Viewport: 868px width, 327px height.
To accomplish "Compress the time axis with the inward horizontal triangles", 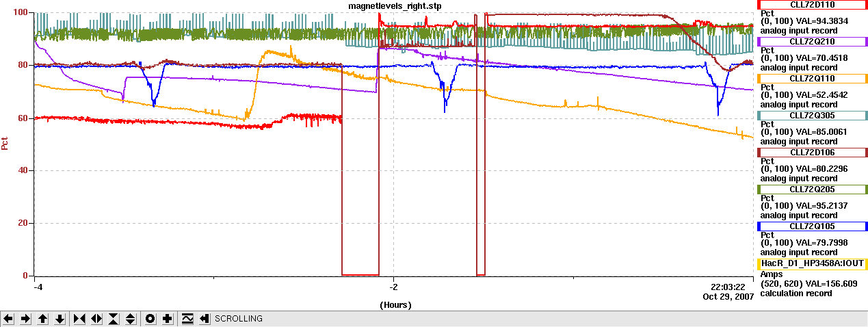I will pos(79,319).
